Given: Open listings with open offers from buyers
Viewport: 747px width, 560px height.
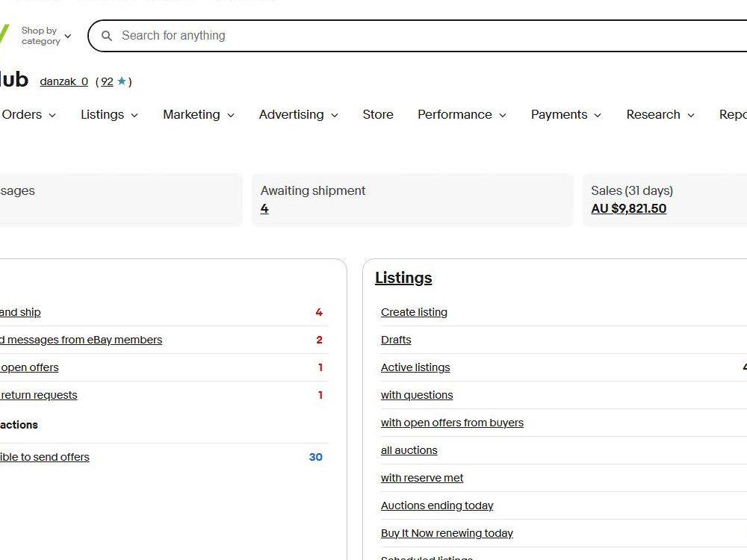Looking at the screenshot, I should 452,423.
